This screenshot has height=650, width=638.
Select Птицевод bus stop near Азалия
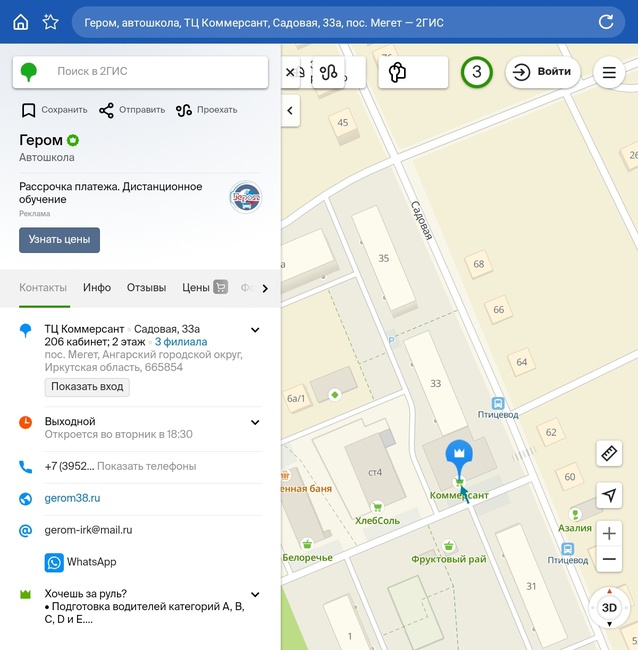(568, 549)
